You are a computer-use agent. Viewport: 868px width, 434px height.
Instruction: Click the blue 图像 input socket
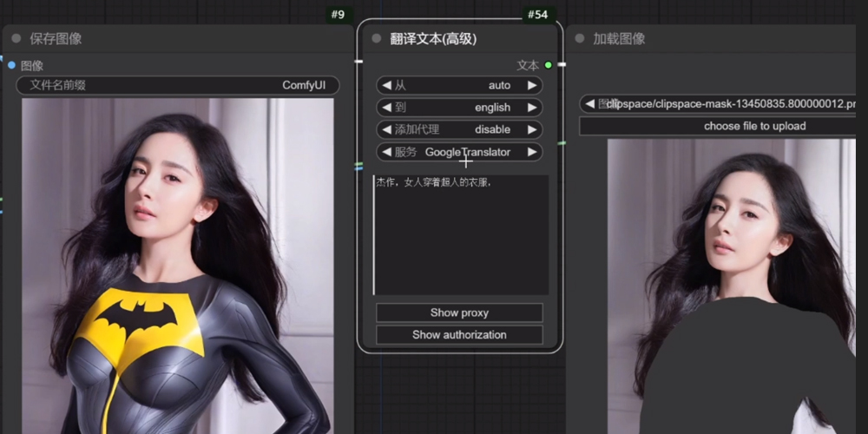(11, 65)
